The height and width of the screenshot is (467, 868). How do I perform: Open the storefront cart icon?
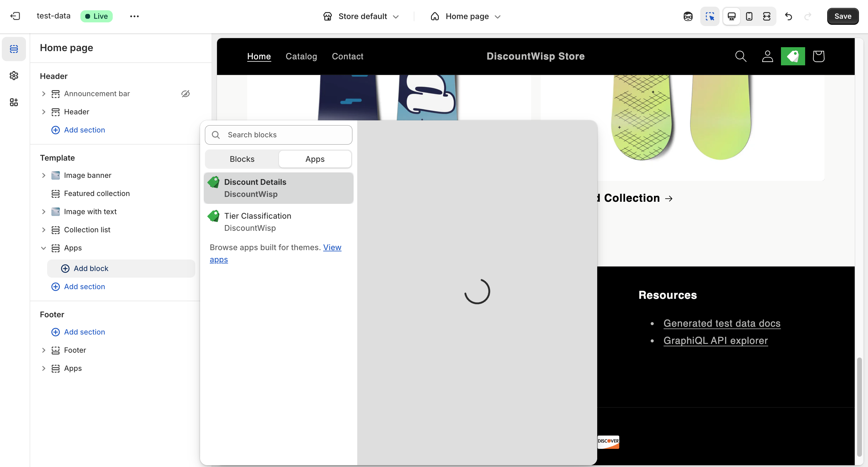tap(818, 56)
